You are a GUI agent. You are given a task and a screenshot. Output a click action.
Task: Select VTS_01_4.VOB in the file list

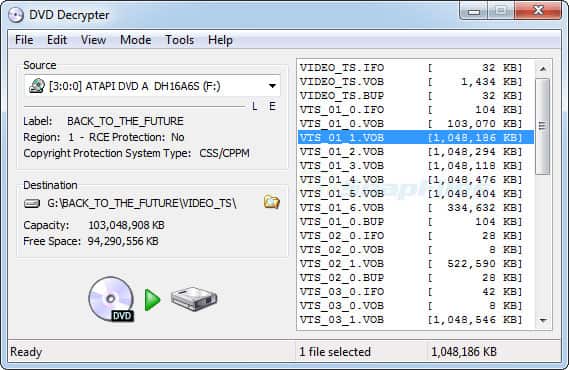pyautogui.click(x=416, y=180)
